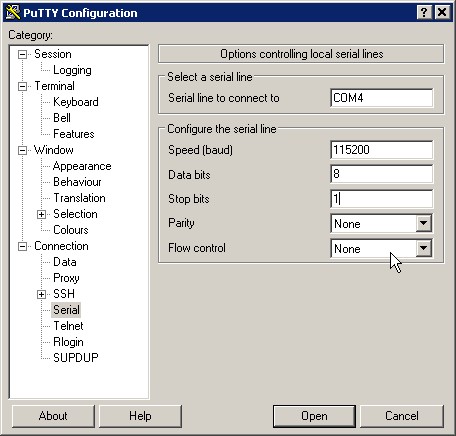Open the Rlogin settings category
456x436 pixels.
(68, 342)
